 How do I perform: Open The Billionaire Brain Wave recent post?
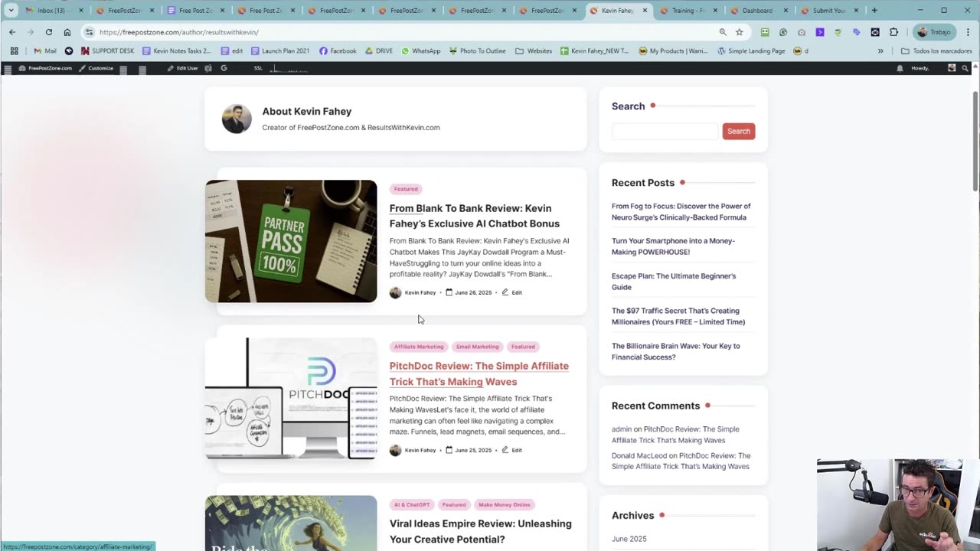pyautogui.click(x=675, y=351)
